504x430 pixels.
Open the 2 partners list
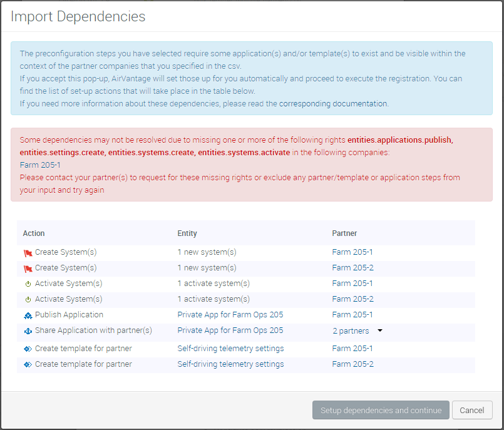351,331
